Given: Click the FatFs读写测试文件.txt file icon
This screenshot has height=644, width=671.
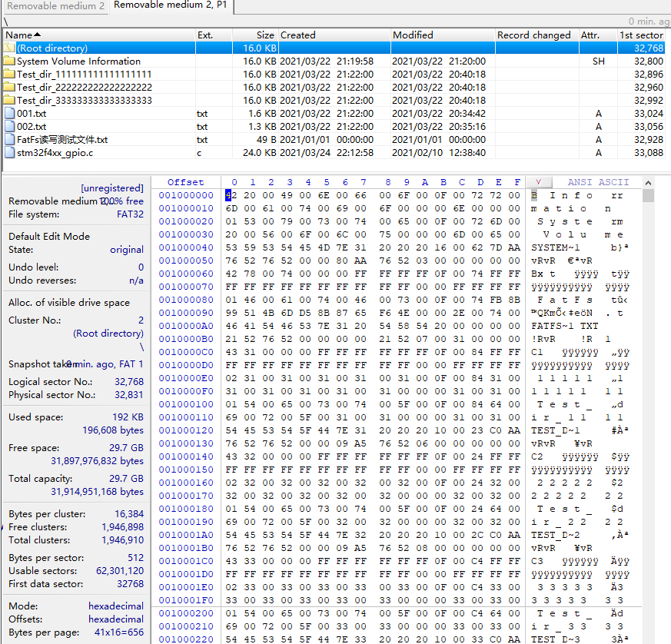Looking at the screenshot, I should click(x=11, y=139).
